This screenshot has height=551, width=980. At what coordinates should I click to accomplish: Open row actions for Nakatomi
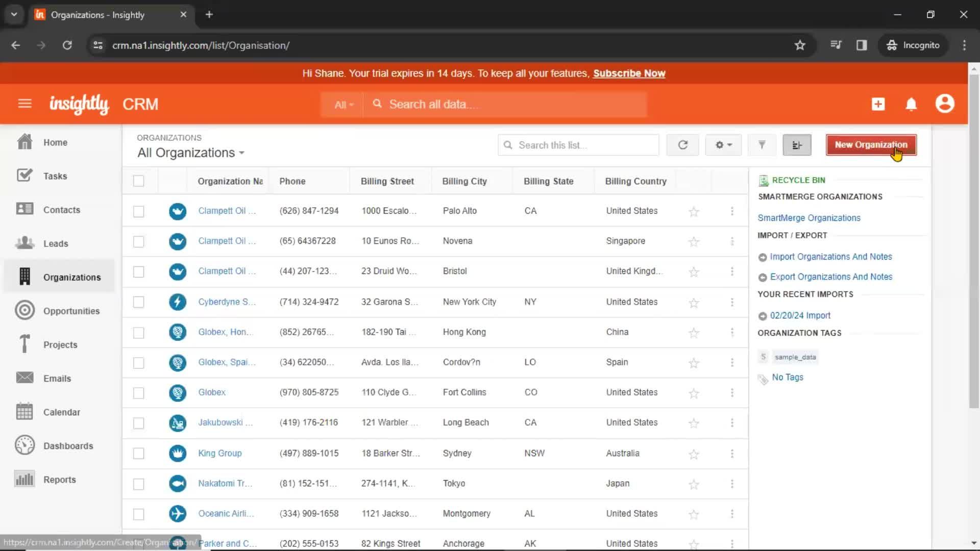(732, 484)
